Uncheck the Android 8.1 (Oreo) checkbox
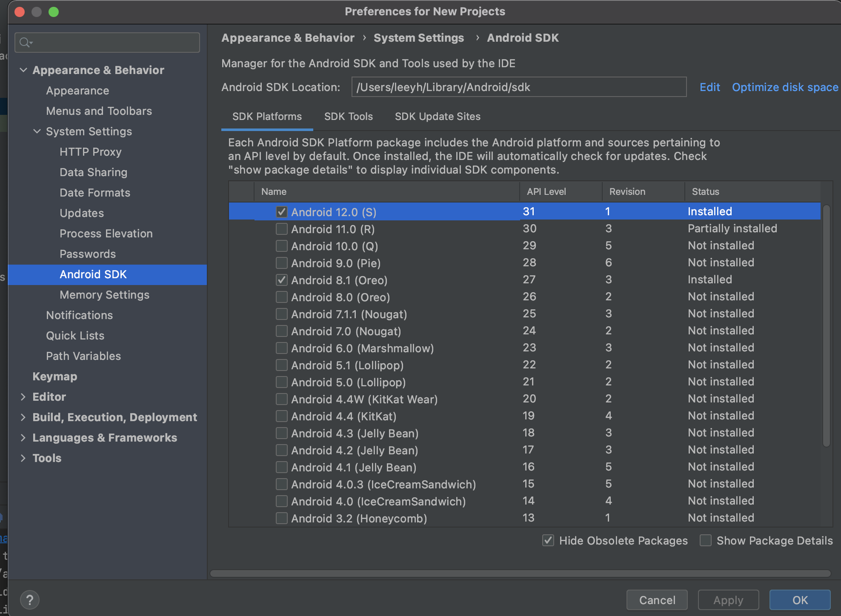This screenshot has height=616, width=841. tap(281, 280)
